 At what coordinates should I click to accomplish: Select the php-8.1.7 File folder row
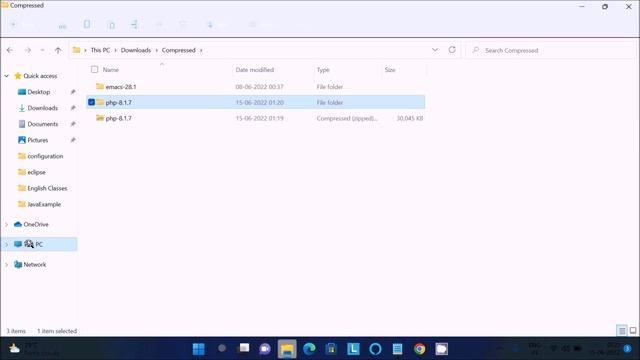(x=256, y=102)
